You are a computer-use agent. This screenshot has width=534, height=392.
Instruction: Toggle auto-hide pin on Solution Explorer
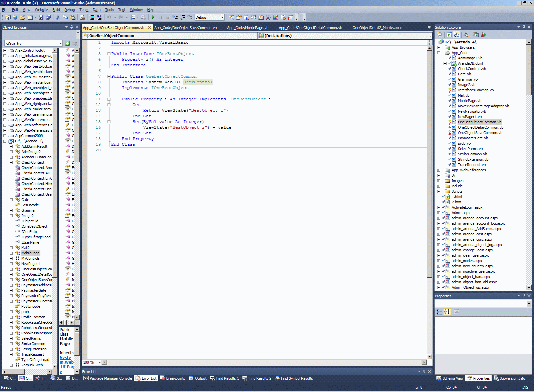pos(524,27)
